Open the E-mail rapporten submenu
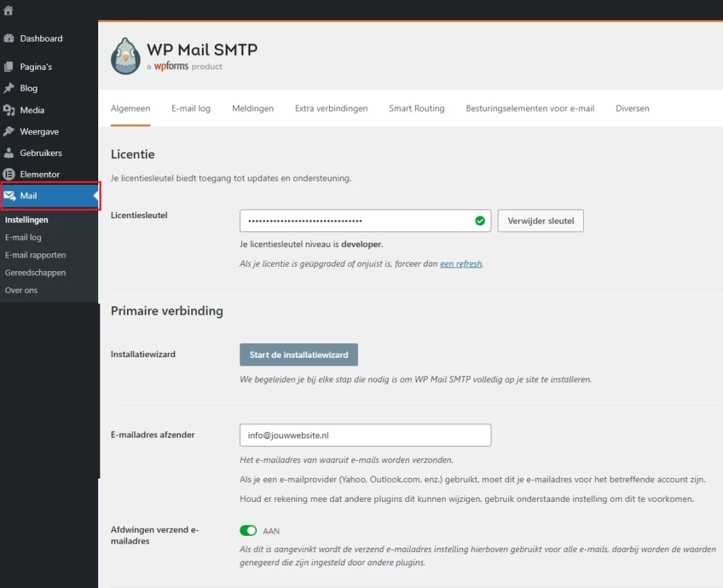Viewport: 723px width, 588px height. click(35, 255)
